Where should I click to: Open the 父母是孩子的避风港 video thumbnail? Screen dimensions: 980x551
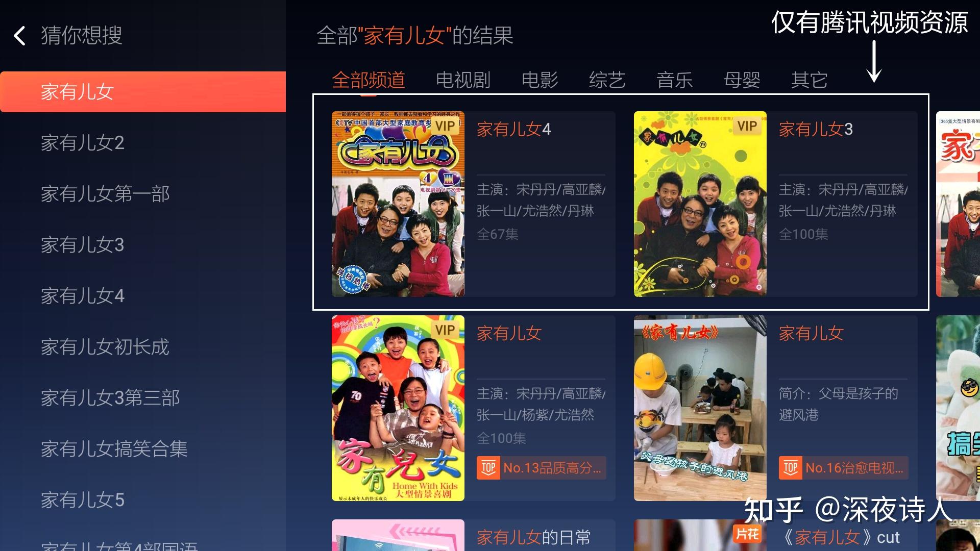(700, 408)
